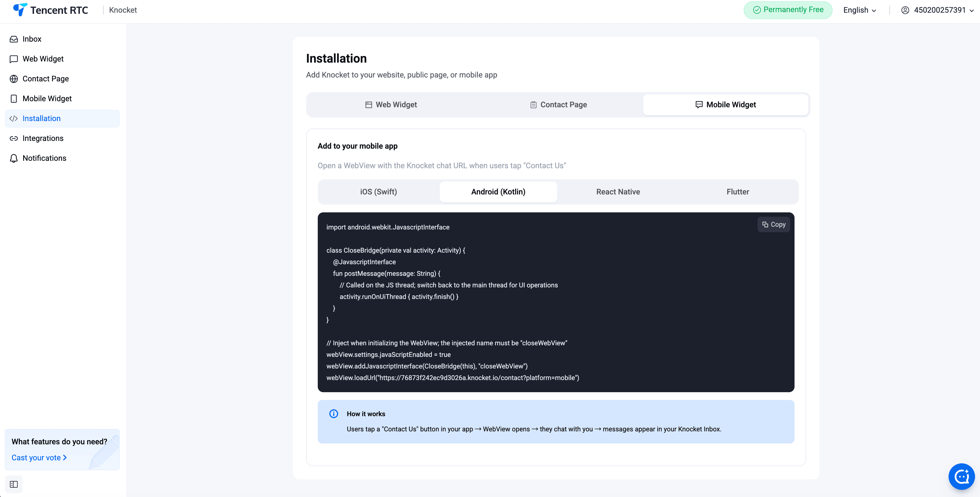Image resolution: width=980 pixels, height=497 pixels.
Task: Click the 'How it works' heading
Action: click(366, 414)
